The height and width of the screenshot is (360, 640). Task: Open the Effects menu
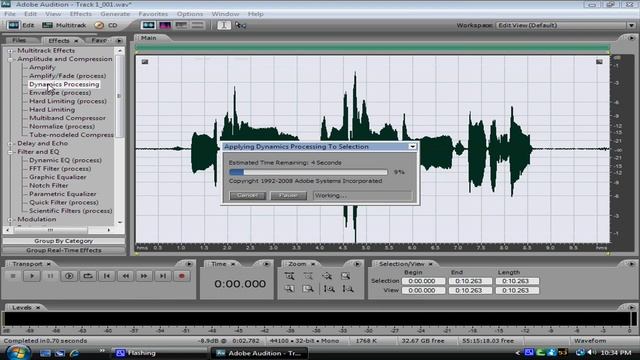pos(81,14)
